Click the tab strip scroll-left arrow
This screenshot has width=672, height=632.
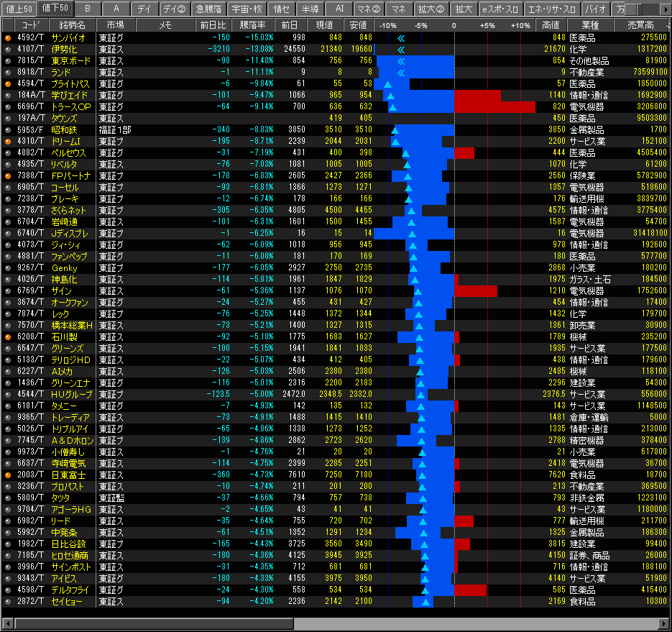tap(631, 9)
